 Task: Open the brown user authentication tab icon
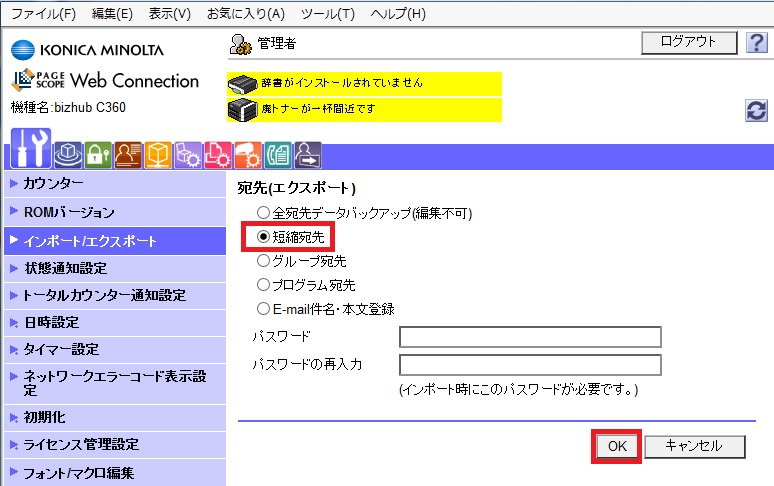pyautogui.click(x=128, y=154)
